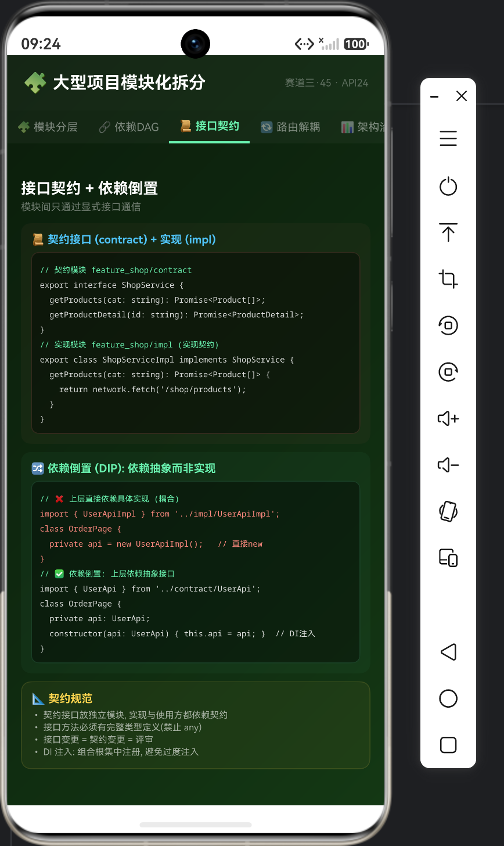Click the shake device icon

448,511
